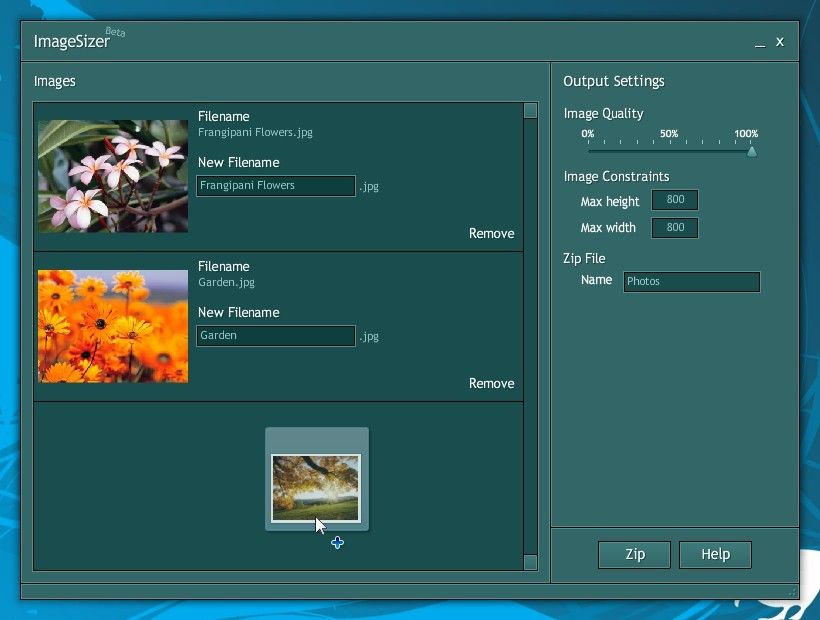The width and height of the screenshot is (820, 620).
Task: Remove the Frangipani Flowers image
Action: coord(491,233)
